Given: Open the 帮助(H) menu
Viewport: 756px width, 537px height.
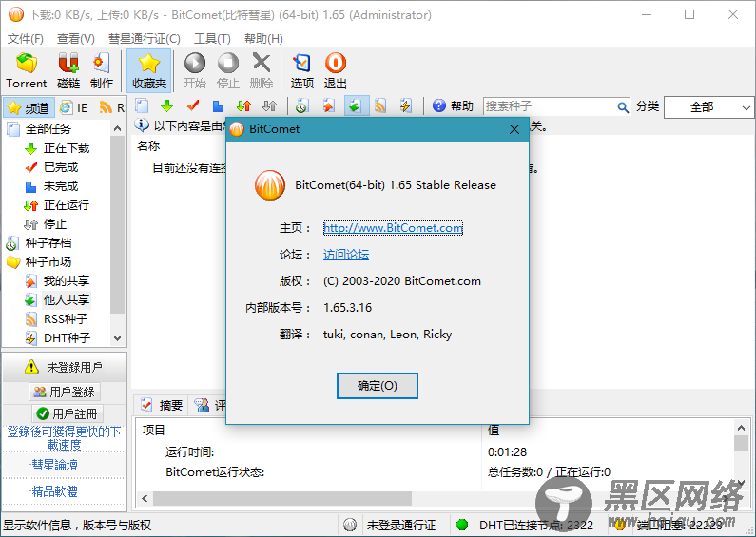Looking at the screenshot, I should coord(263,39).
